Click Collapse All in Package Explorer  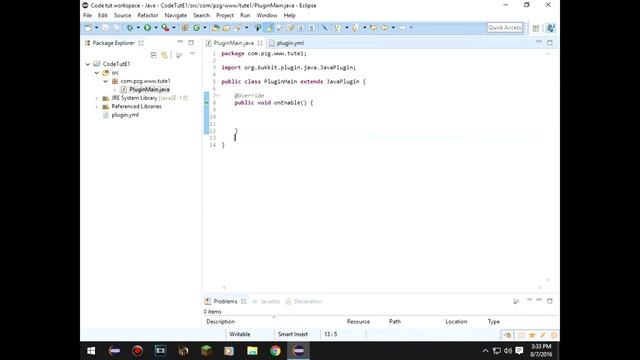(153, 55)
